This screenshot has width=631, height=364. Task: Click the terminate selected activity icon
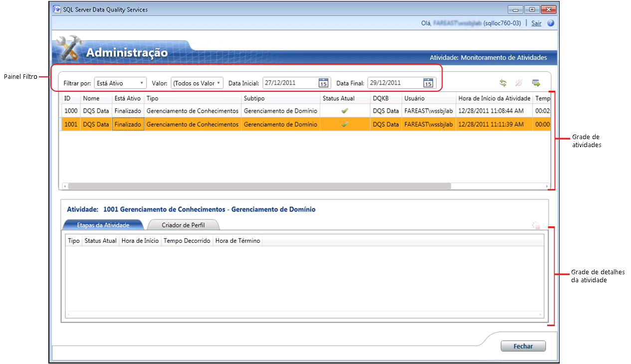[519, 83]
